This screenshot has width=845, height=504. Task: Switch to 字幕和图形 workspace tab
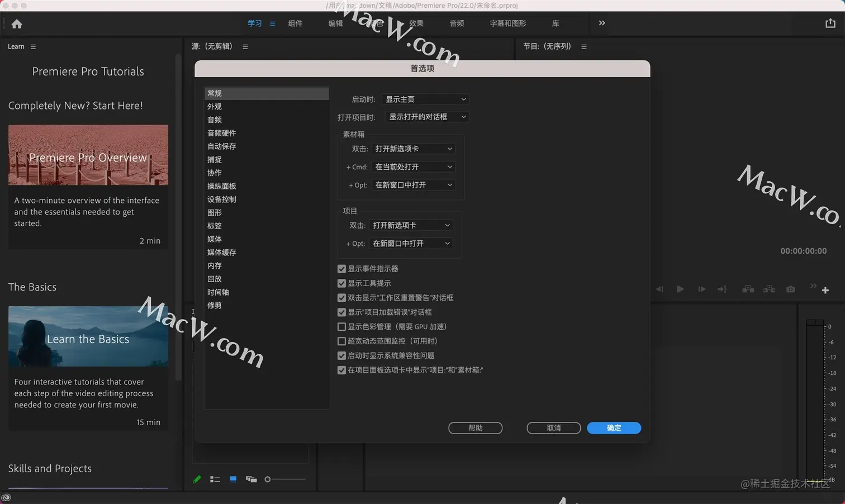click(508, 23)
